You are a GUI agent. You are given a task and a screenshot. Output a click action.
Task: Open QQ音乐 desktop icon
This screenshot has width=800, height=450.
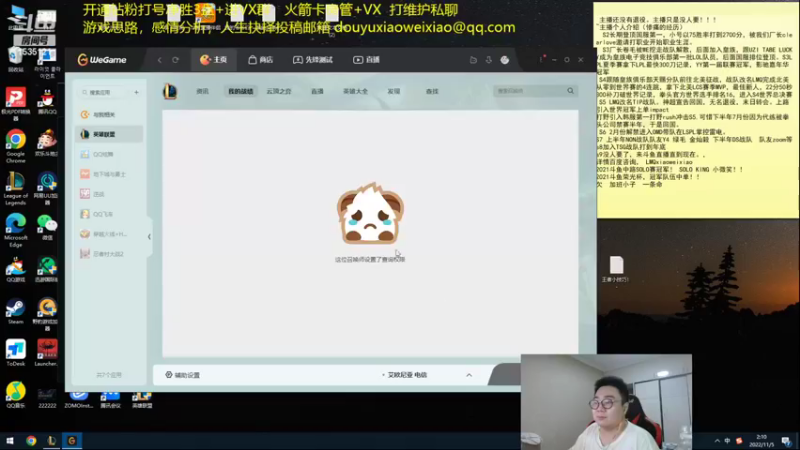[15, 395]
